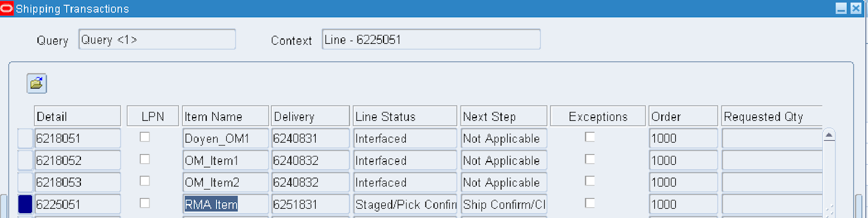Click the Query <1> field

(157, 40)
